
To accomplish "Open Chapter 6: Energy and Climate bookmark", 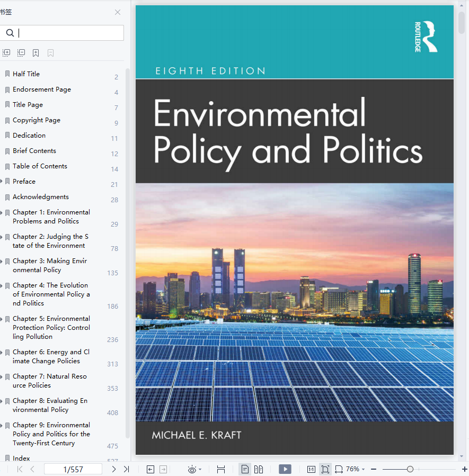I will [51, 356].
